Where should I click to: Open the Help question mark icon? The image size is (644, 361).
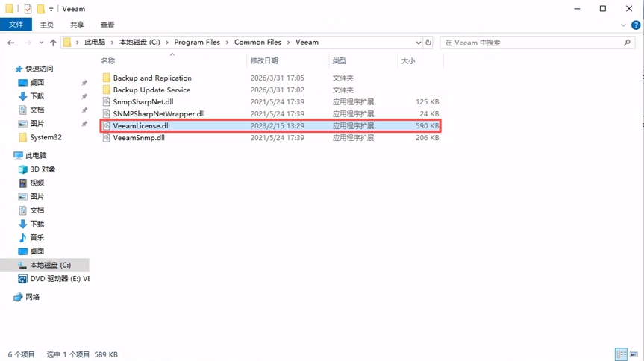[x=636, y=25]
